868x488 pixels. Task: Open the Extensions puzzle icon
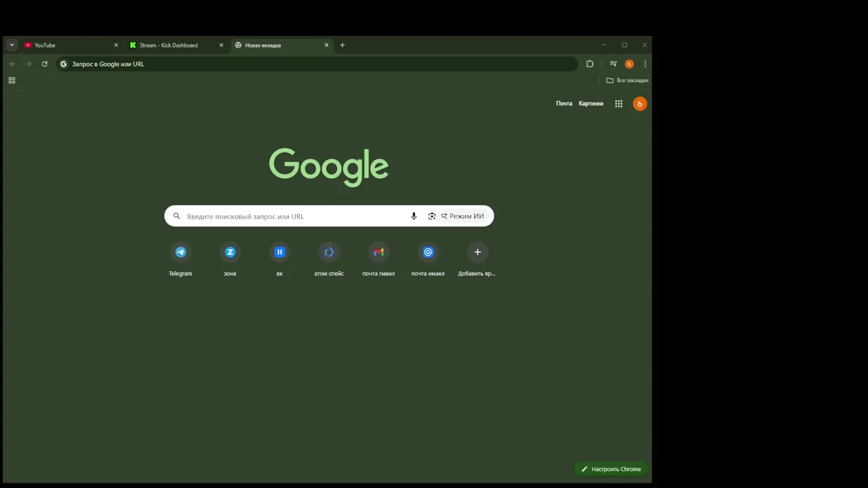pos(590,64)
